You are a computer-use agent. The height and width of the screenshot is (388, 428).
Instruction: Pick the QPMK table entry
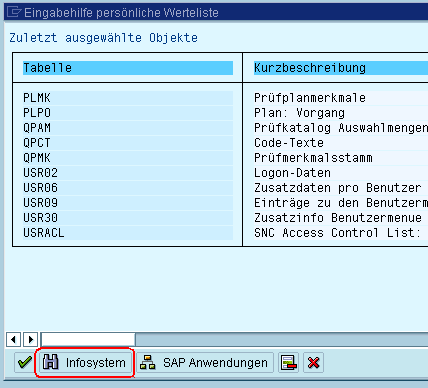point(128,158)
